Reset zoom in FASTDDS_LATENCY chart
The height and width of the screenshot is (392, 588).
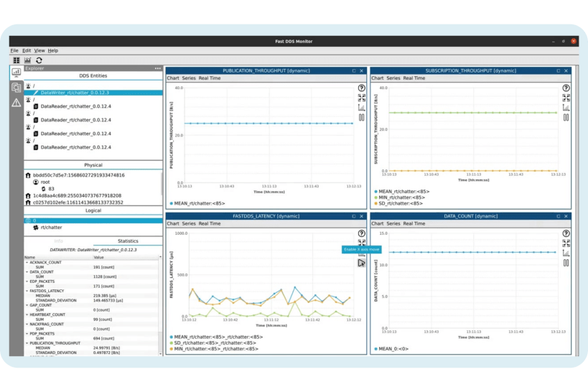[x=362, y=243]
